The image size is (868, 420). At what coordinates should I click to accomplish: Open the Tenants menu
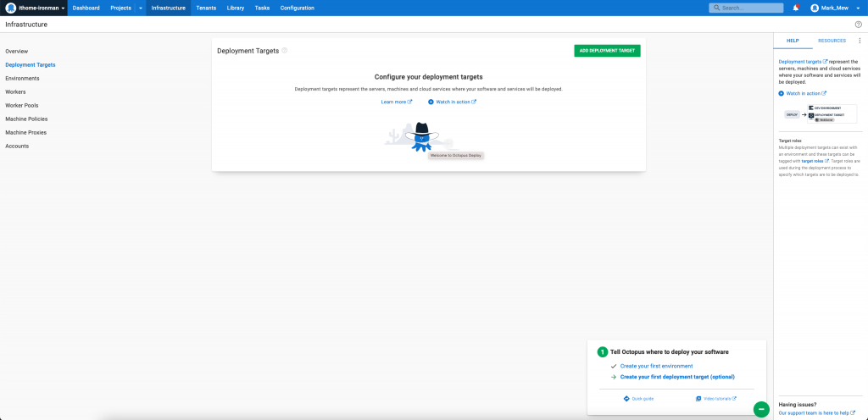(206, 8)
